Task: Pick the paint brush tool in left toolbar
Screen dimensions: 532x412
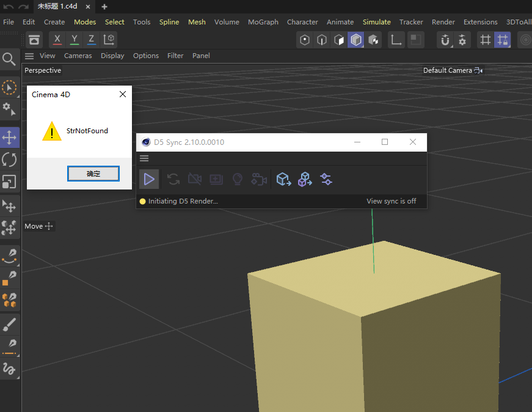Action: pyautogui.click(x=10, y=323)
